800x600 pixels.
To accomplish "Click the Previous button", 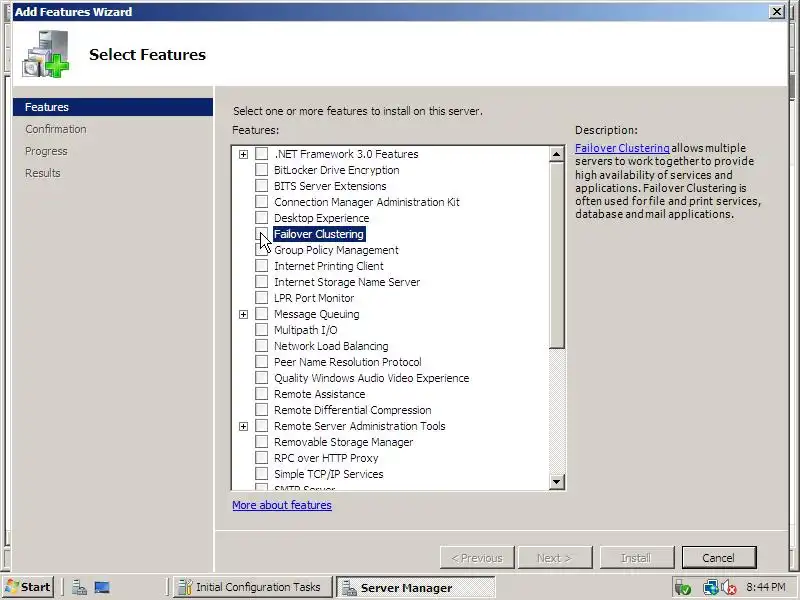I will pos(477,558).
